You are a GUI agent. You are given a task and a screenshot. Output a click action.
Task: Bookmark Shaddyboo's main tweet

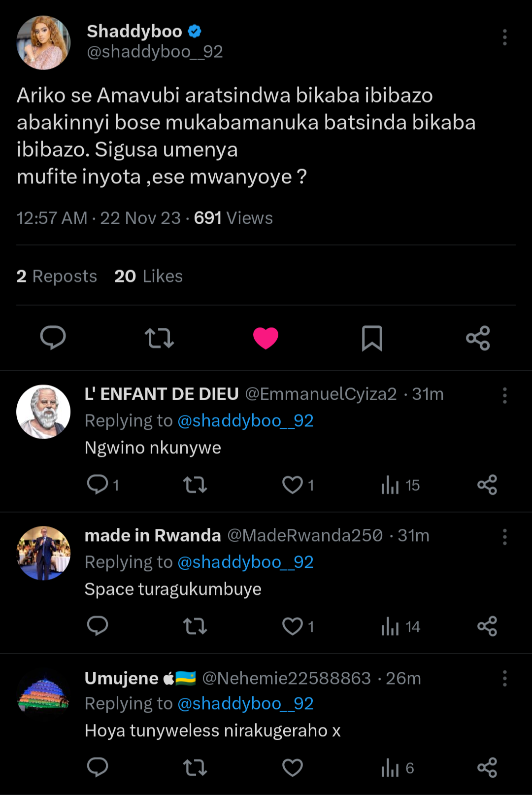(x=372, y=338)
